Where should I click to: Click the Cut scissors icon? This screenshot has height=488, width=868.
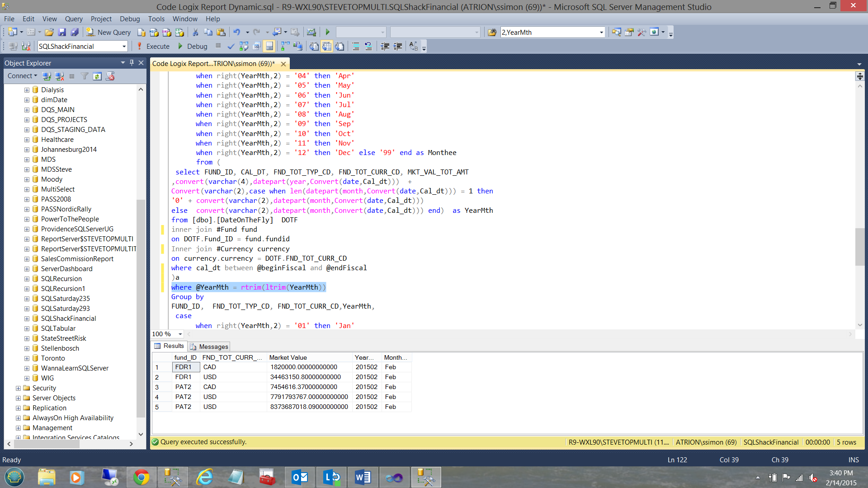click(x=195, y=33)
